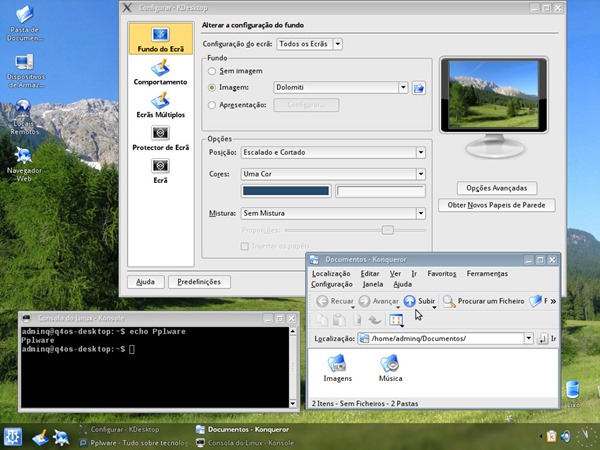
Task: Switch to Configurar - KDesktop taskbar entry
Action: click(119, 429)
